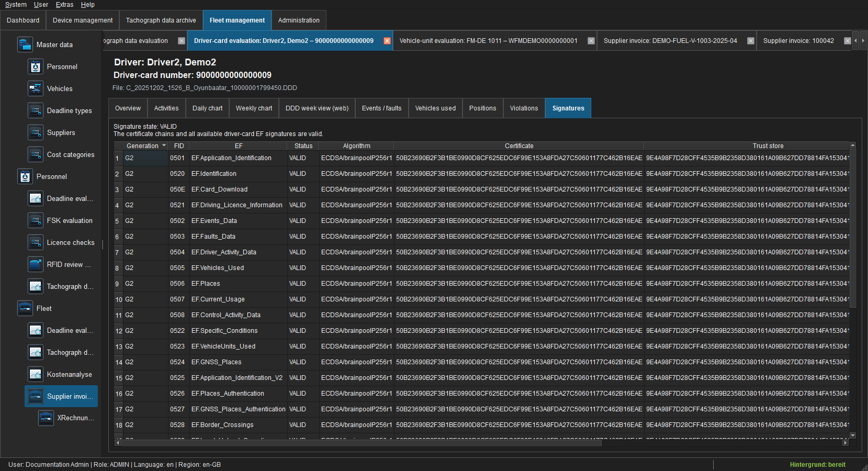
Task: Click the Personnel icon under Master data
Action: [x=35, y=66]
